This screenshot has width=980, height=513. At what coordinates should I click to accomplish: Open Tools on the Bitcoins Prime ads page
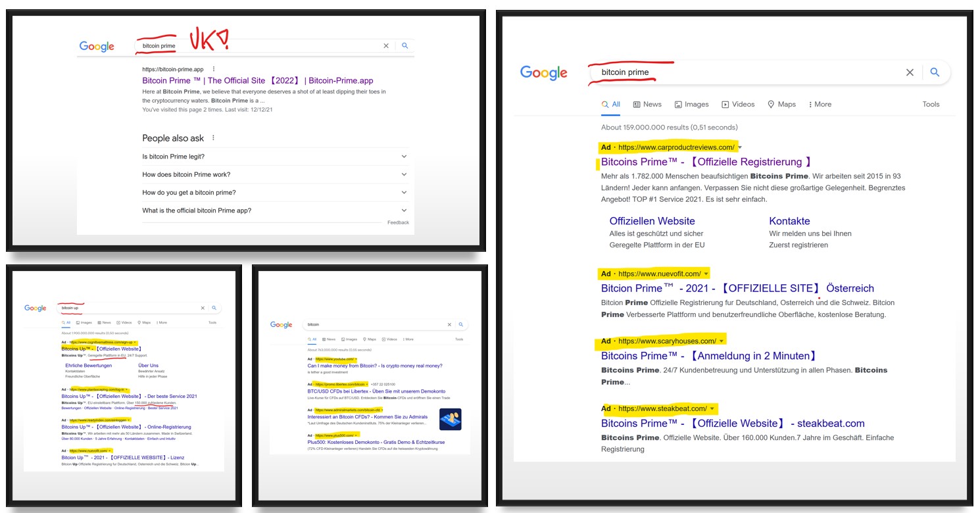[x=931, y=104]
